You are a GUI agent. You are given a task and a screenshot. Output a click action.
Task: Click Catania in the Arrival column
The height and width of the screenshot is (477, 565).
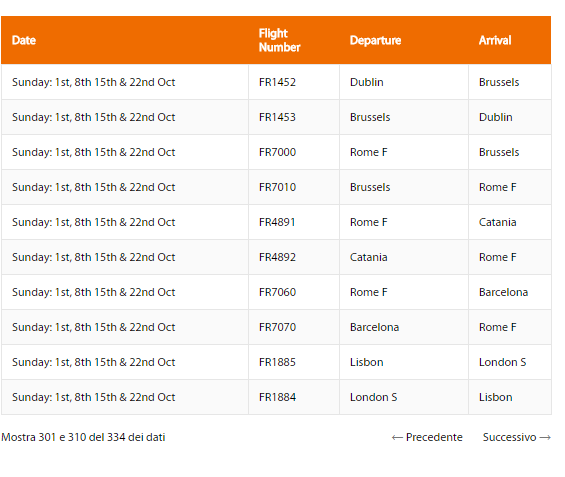tap(497, 222)
